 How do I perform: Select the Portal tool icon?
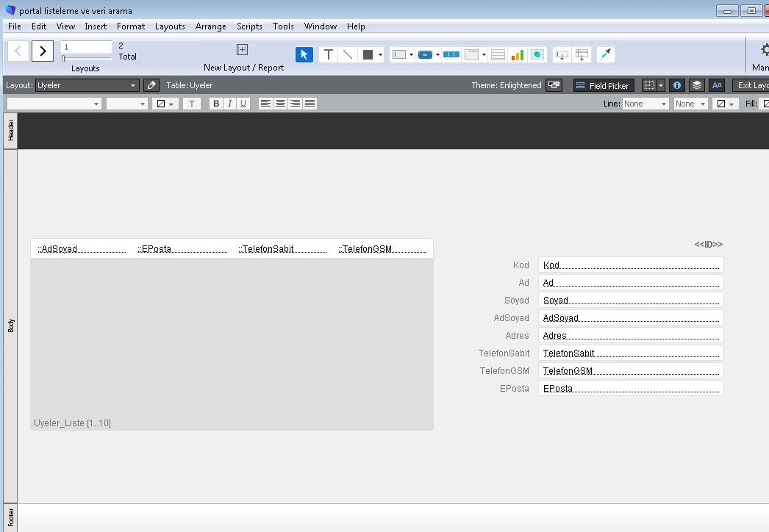[x=498, y=54]
